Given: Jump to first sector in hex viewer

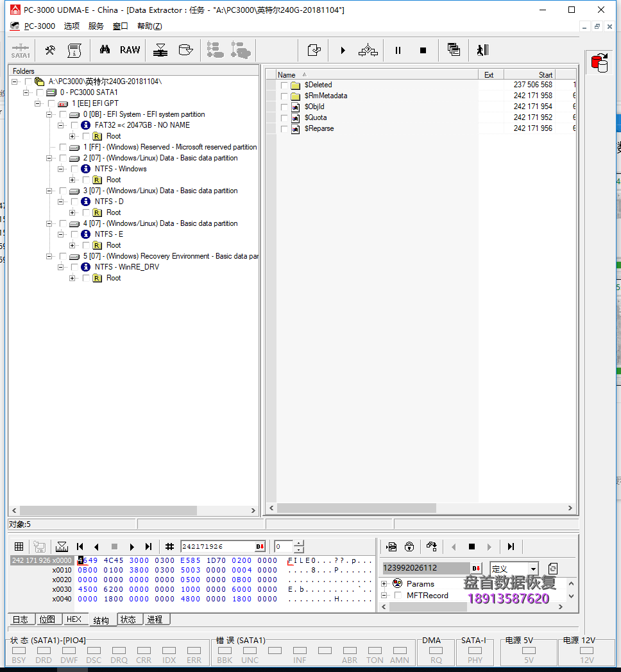Looking at the screenshot, I should click(x=80, y=546).
